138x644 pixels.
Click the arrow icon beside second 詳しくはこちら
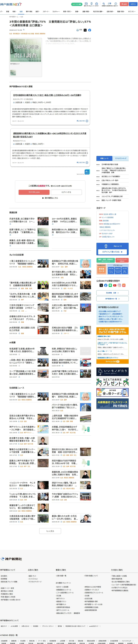click(87, 163)
